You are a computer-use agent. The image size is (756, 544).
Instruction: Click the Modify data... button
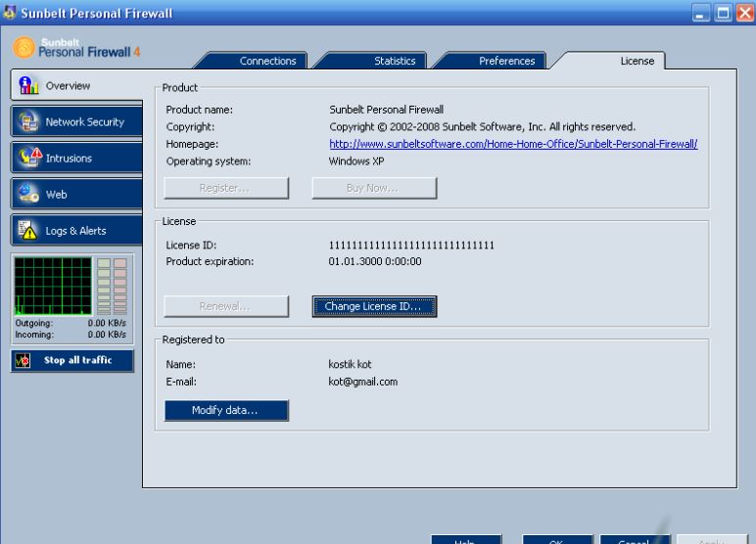tap(226, 411)
